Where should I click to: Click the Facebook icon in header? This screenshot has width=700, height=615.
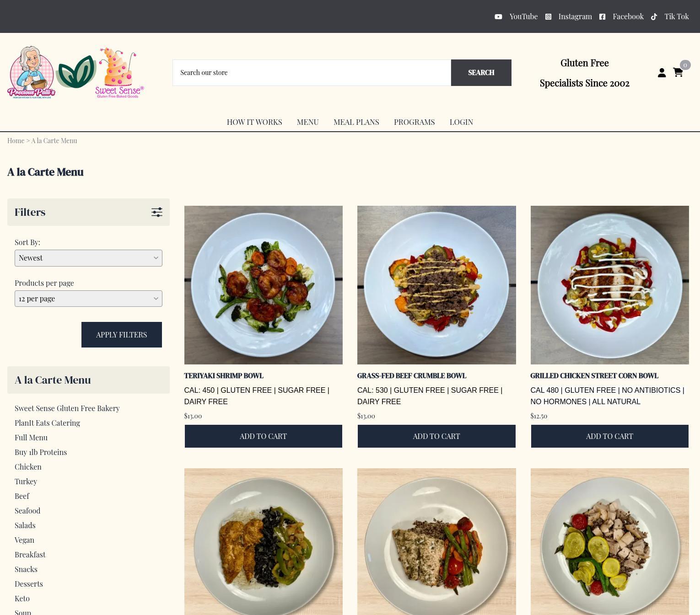click(602, 16)
